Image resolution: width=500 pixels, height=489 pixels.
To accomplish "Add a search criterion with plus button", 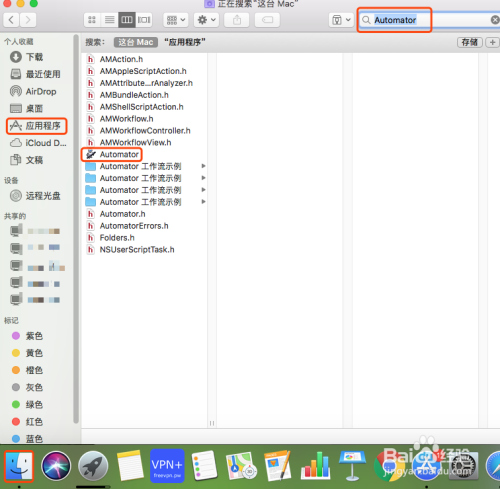I will (492, 42).
